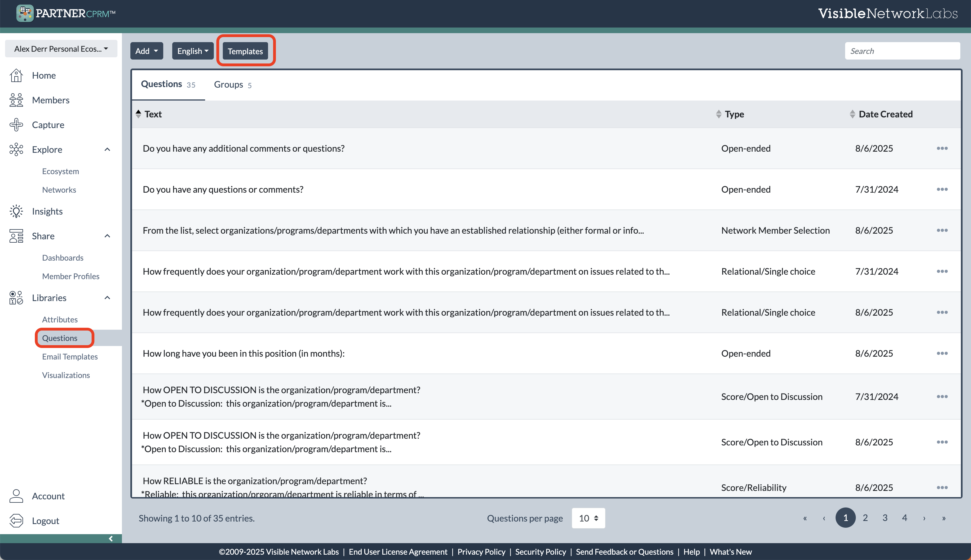Viewport: 971px width, 560px height.
Task: Click the VisibleNetworkLabs header logo
Action: tap(888, 13)
